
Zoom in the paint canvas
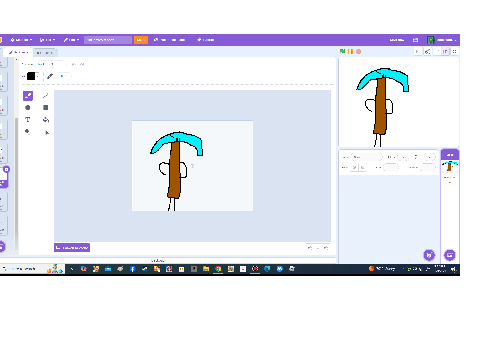point(326,248)
